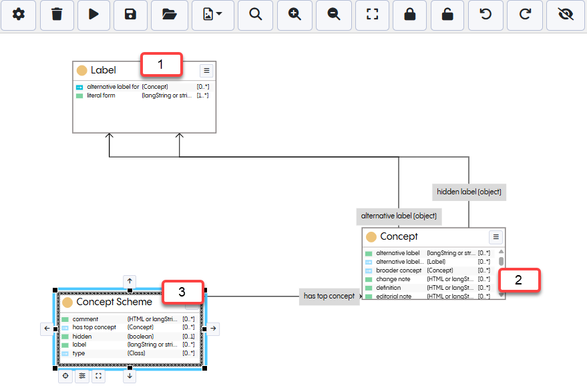Click 'alternative label (object)' edge label
The height and width of the screenshot is (392, 587).
pos(399,216)
